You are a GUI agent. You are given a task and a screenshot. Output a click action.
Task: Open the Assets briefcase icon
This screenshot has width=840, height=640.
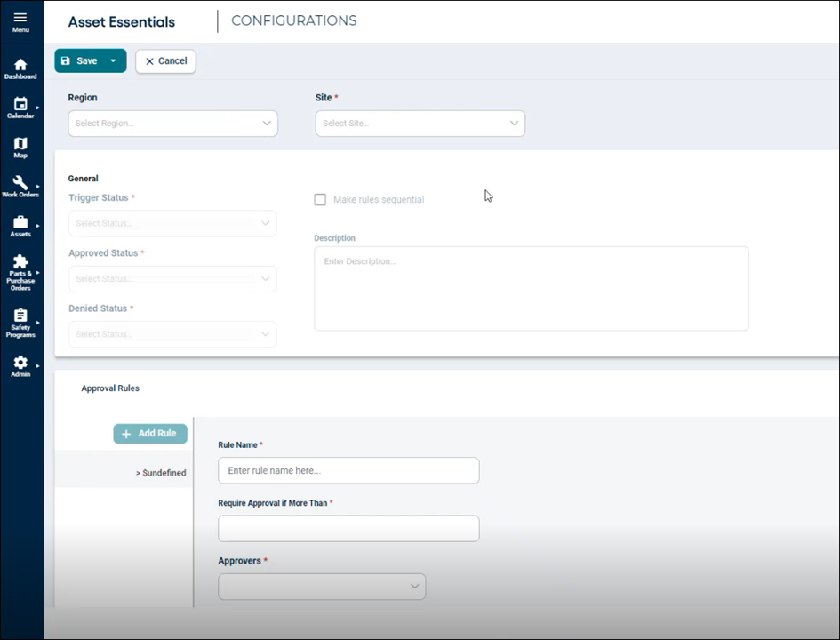[20, 222]
